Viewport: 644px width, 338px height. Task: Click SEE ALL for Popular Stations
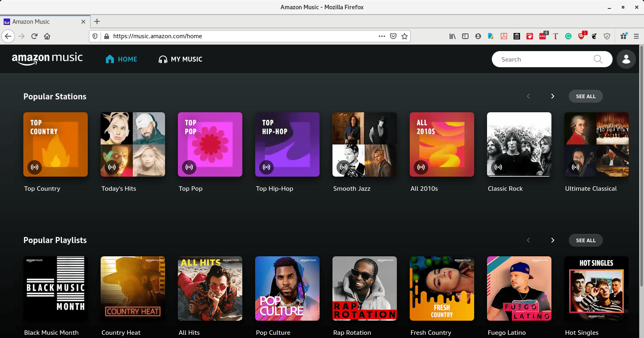click(586, 96)
